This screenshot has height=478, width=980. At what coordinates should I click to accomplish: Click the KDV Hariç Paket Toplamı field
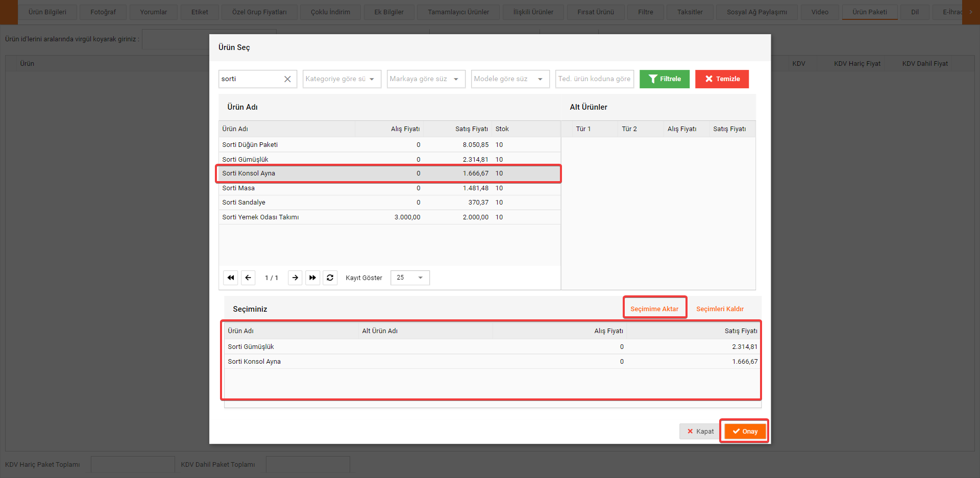point(133,464)
